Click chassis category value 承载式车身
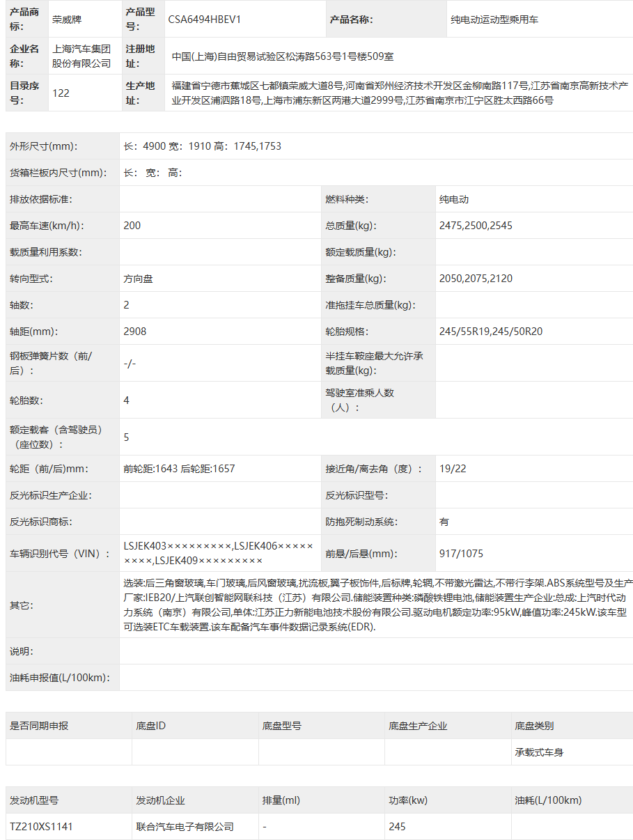 539,752
